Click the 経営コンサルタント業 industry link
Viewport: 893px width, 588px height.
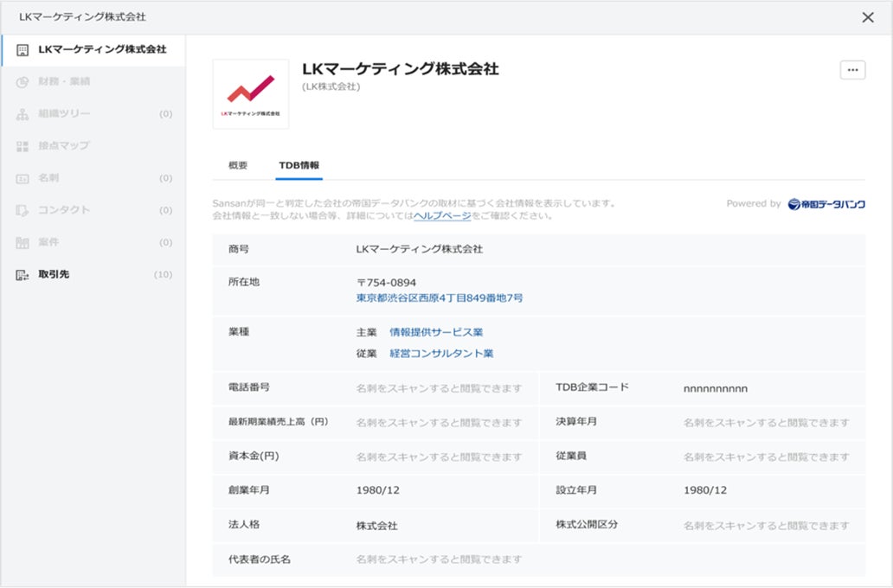(441, 354)
